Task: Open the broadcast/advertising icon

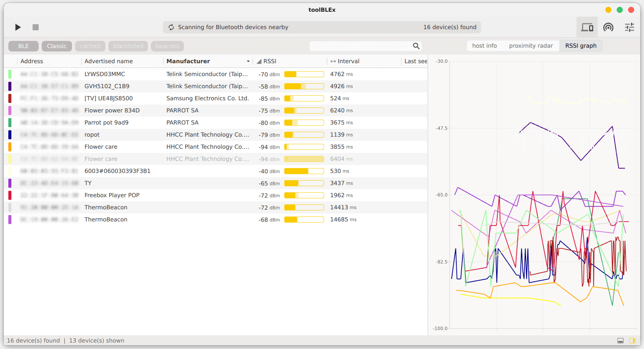Action: 608,27
